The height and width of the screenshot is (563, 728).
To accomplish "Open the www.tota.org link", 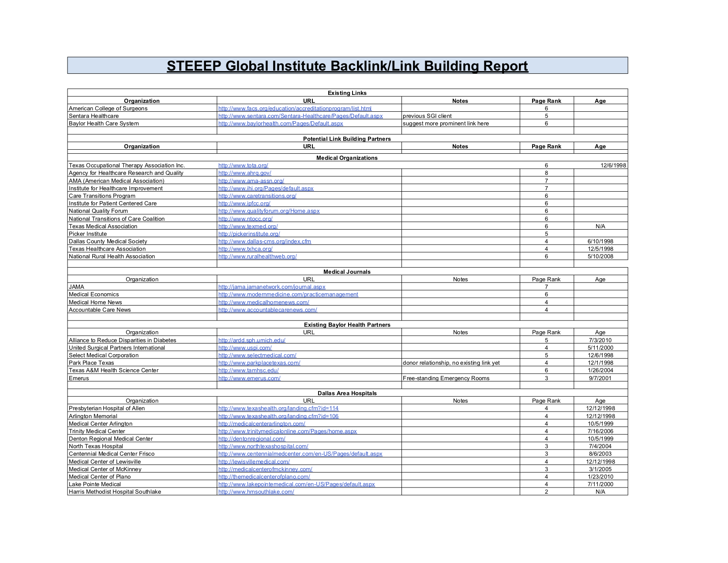I will 243,165.
